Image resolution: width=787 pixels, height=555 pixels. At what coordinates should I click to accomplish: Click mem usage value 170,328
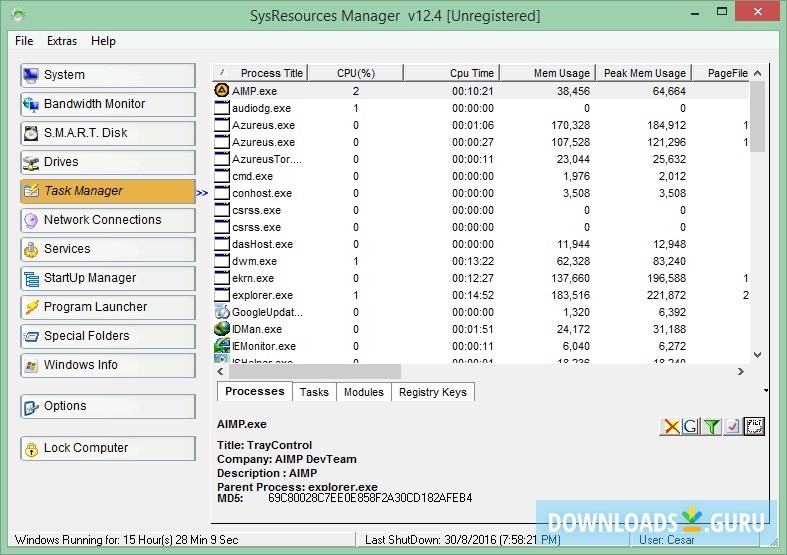point(571,125)
